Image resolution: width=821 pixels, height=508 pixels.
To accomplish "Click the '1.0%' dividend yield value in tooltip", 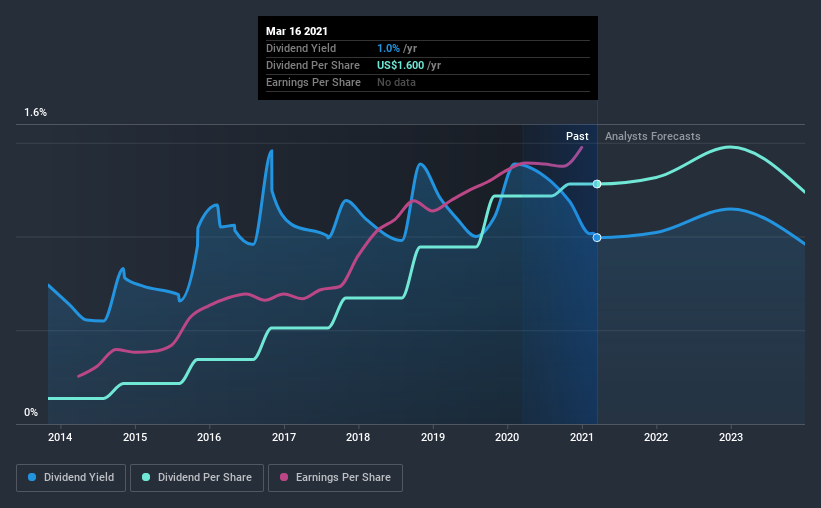I will click(389, 48).
